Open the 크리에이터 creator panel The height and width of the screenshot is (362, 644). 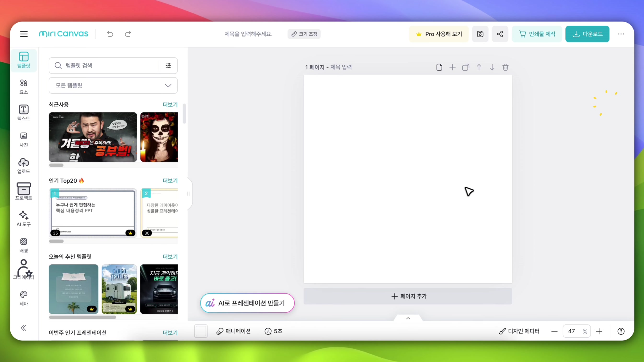click(24, 270)
